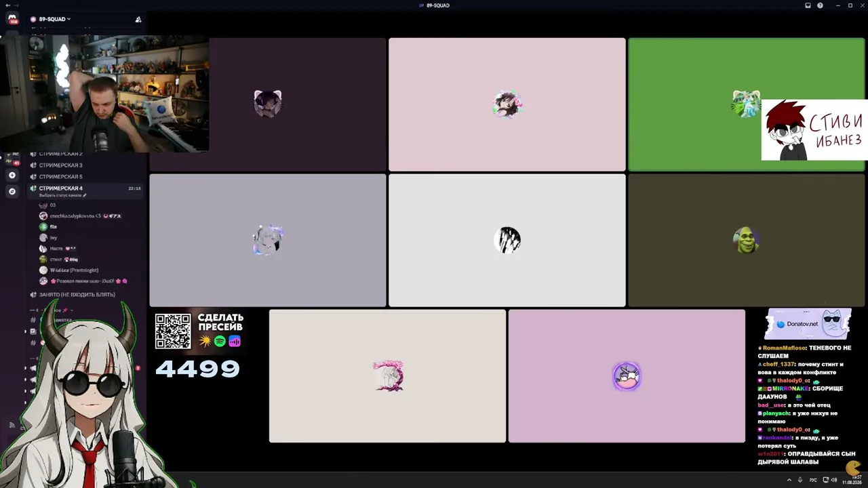The image size is (868, 488).
Task: Click the yellow star music icon under ПРЕСЕЙВ
Action: [x=205, y=342]
